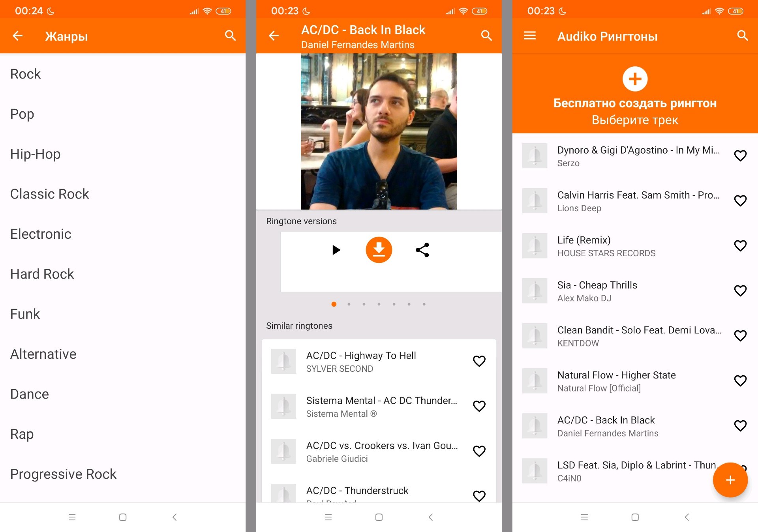This screenshot has width=758, height=532.
Task: Tap Android back button under Back In Black screen
Action: click(431, 517)
